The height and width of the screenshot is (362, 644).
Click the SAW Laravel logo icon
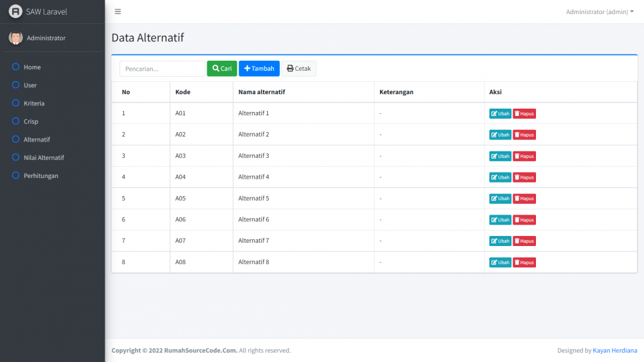(x=15, y=11)
